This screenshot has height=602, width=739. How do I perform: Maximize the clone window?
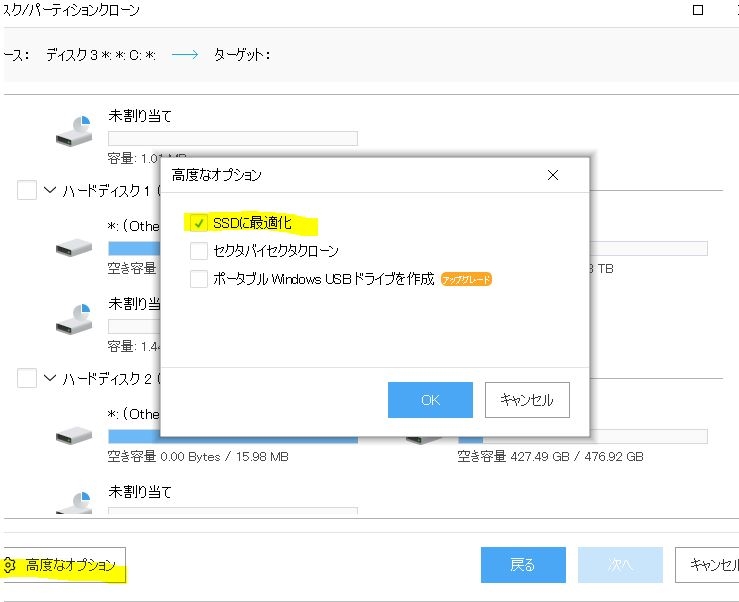point(698,10)
